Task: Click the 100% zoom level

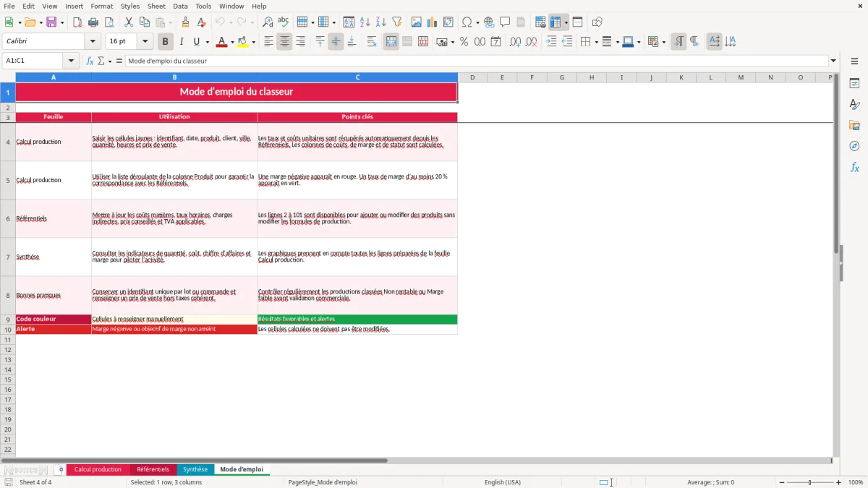Action: pos(856,482)
